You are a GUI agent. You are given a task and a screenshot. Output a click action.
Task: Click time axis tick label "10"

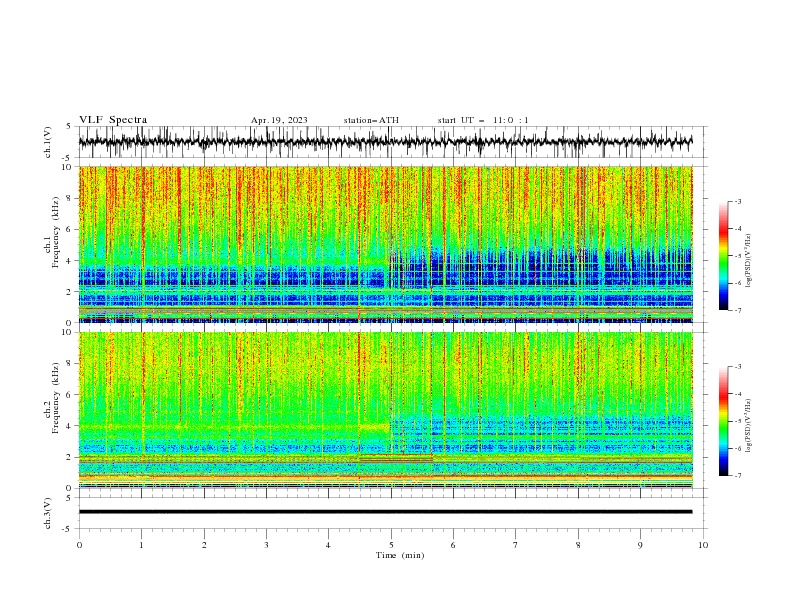703,545
